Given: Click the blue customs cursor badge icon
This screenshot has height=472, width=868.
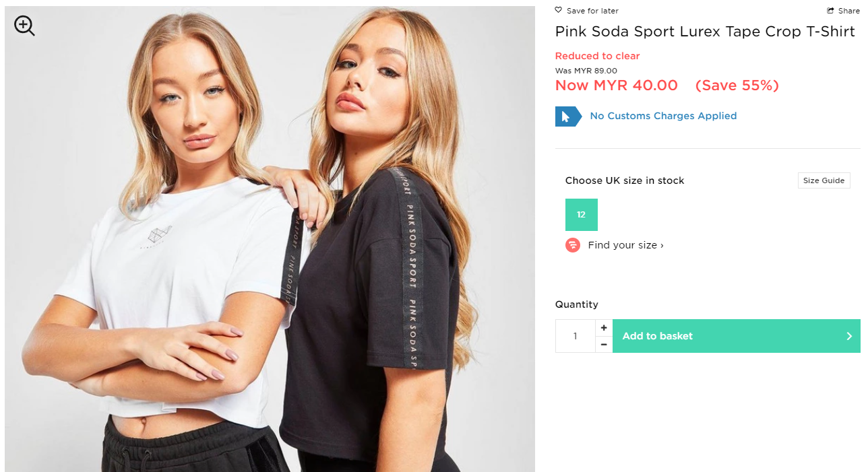Looking at the screenshot, I should [x=567, y=116].
